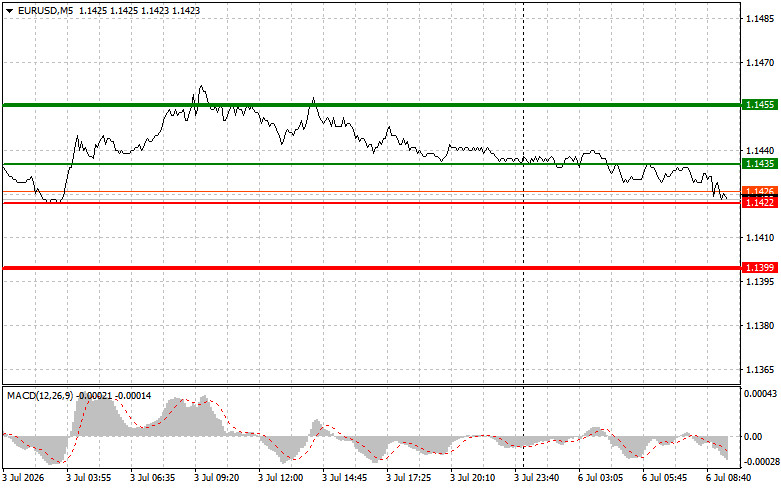781x489 pixels.
Task: Click the thick red 1.1399 support line
Action: pos(372,268)
